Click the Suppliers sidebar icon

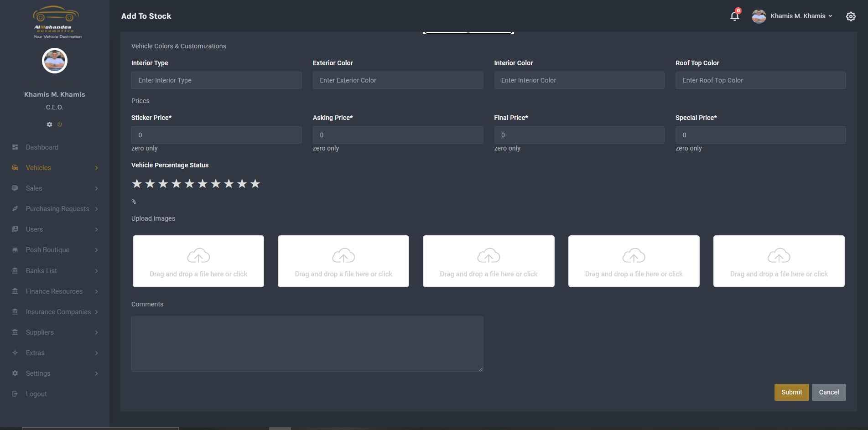pos(15,332)
